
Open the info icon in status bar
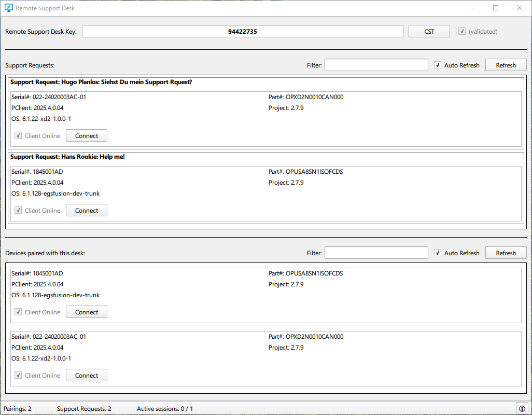522,409
